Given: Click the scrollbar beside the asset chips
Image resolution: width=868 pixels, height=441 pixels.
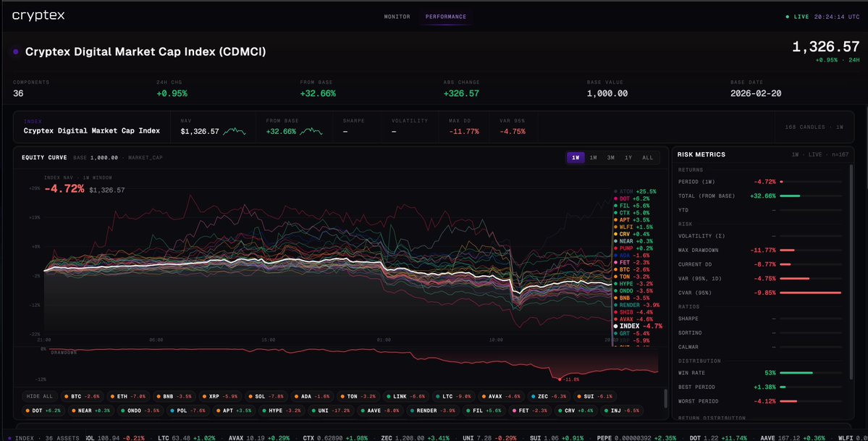Looking at the screenshot, I should (665, 398).
